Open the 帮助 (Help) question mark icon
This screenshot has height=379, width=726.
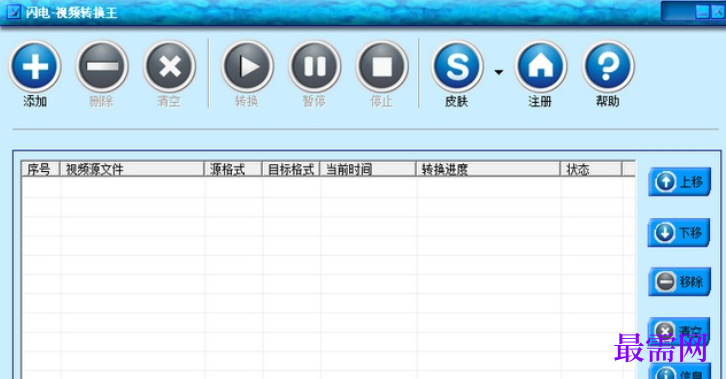[608, 67]
